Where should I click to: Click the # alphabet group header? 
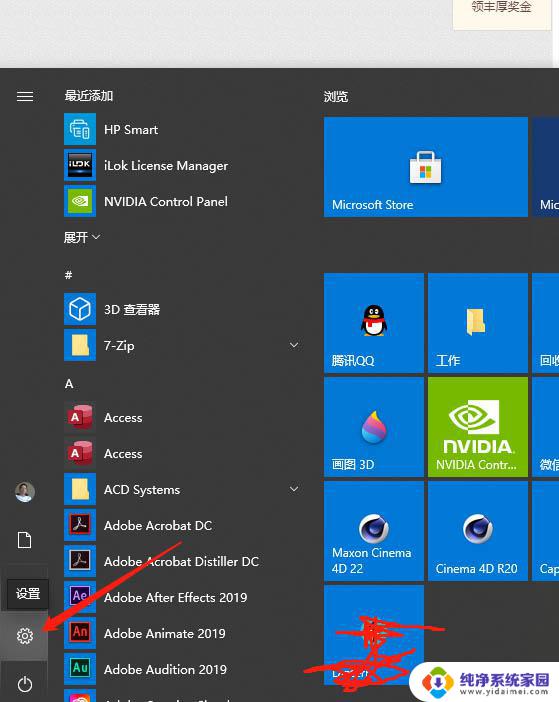(68, 274)
